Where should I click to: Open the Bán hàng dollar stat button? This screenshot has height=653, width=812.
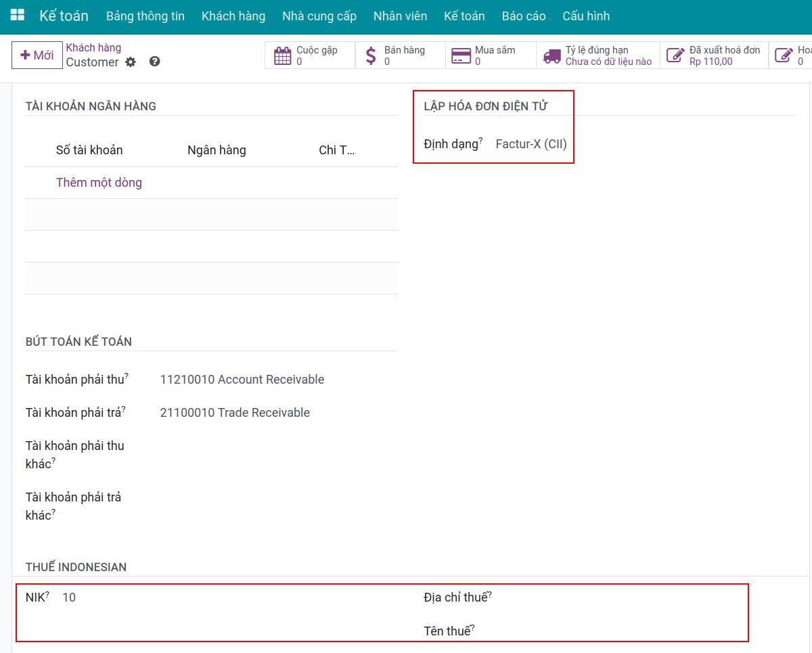(x=400, y=55)
